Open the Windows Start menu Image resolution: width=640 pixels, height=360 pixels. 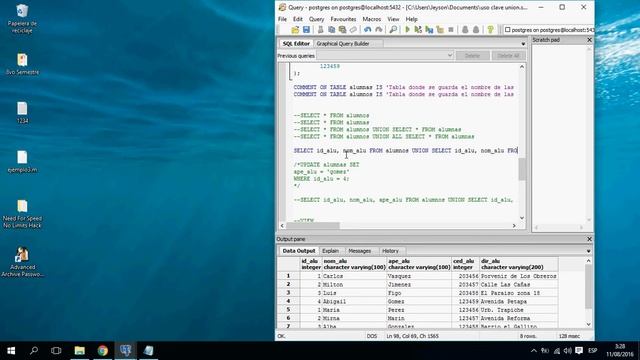11,351
